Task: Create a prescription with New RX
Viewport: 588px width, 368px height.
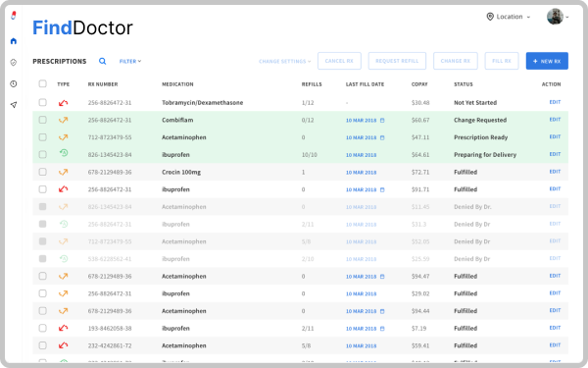Action: coord(547,61)
